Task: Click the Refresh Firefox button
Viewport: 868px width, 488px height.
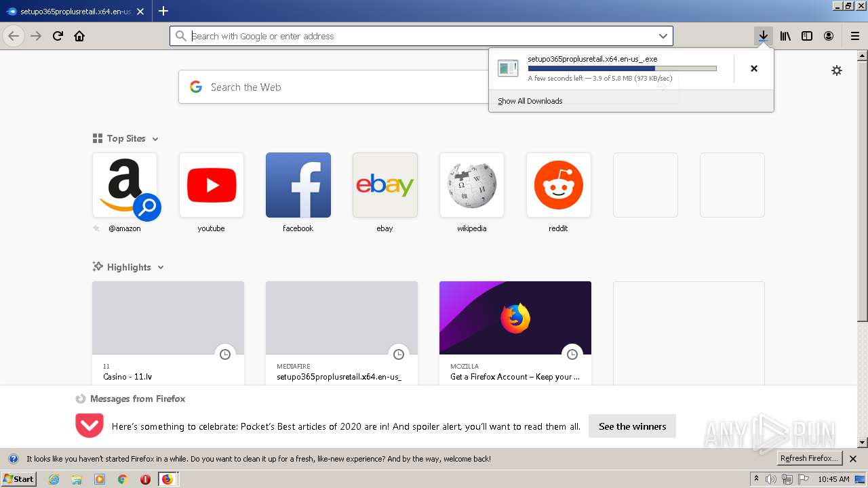Action: 810,458
